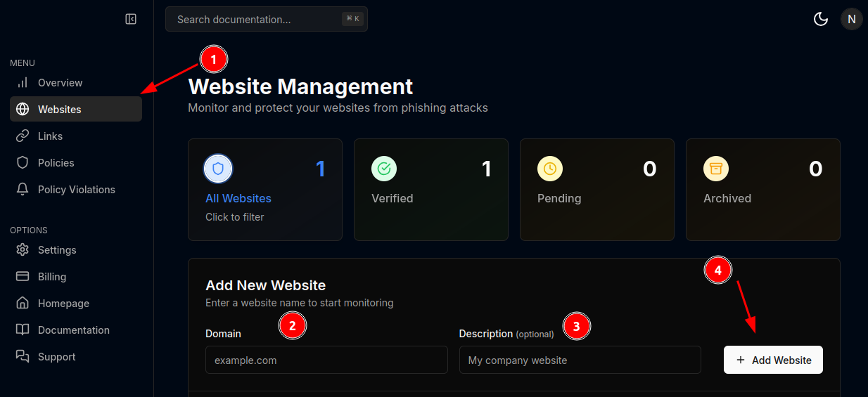Screen dimensions: 868x397
Task: Click the Domain field label
Action: [223, 334]
